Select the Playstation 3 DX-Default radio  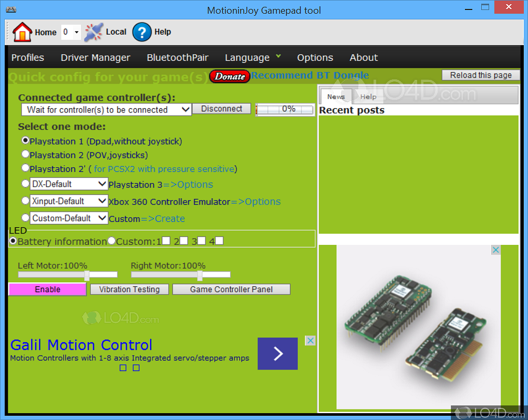(25, 183)
